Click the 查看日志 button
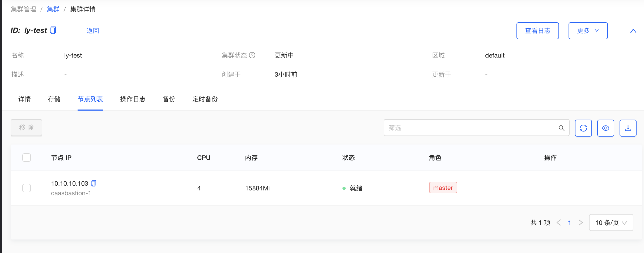Viewport: 644px width, 253px height. point(537,31)
